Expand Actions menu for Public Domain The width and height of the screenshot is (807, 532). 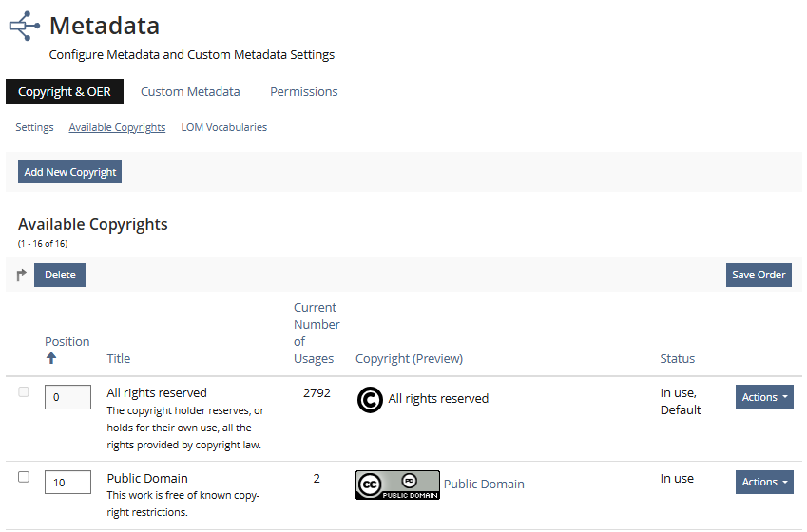pyautogui.click(x=764, y=483)
